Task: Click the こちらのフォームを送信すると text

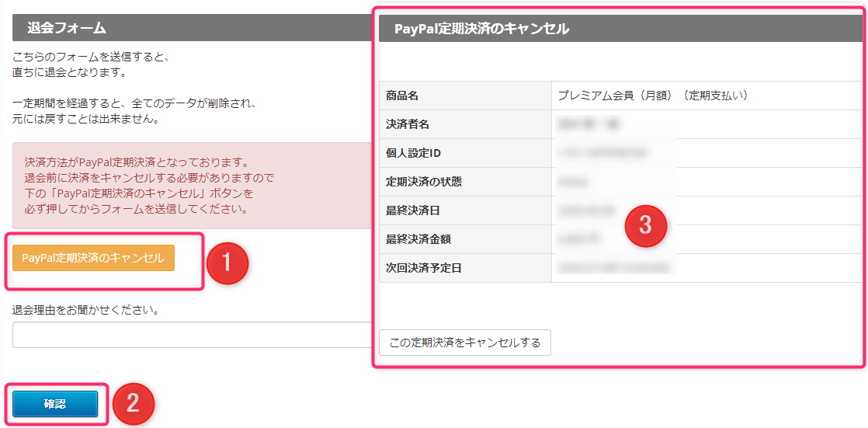Action: pyautogui.click(x=90, y=57)
